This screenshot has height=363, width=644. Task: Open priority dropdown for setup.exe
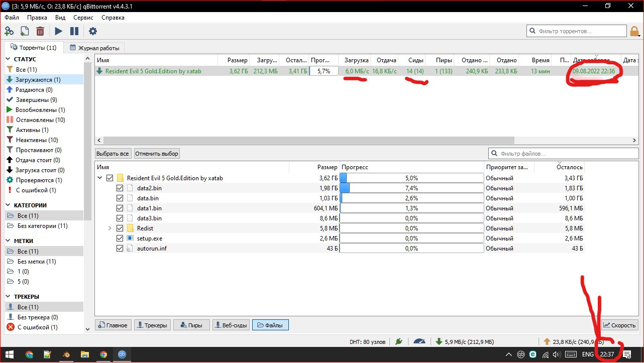(x=509, y=238)
